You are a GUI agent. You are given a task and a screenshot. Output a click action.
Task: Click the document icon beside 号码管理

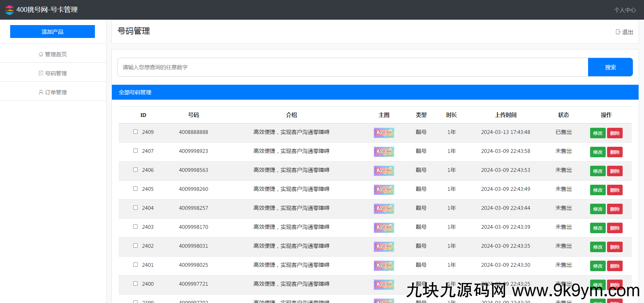point(41,73)
